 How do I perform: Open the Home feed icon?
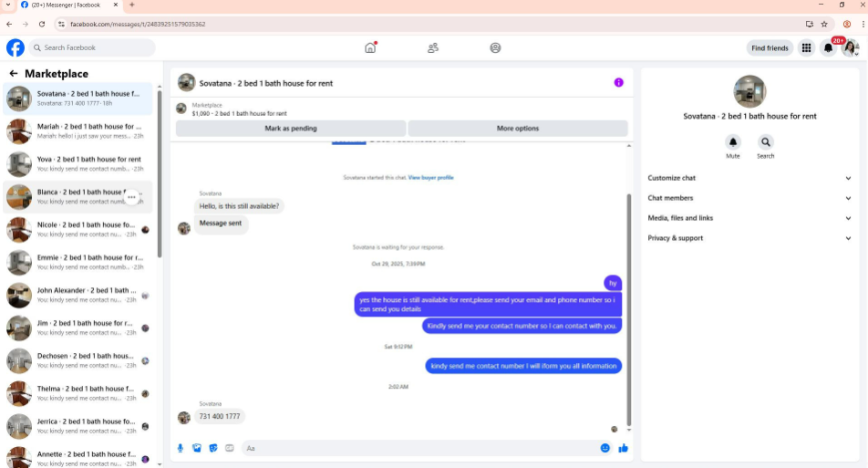370,47
